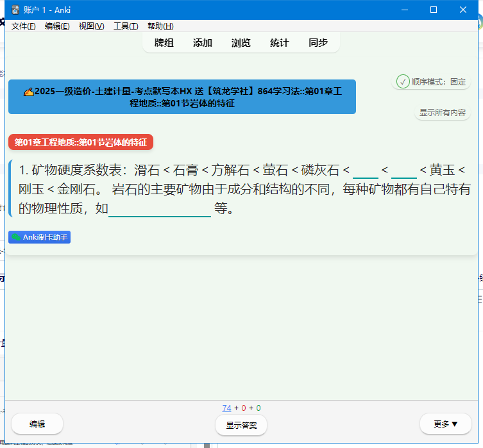
Task: Open the 视图(V) menu
Action: point(91,26)
